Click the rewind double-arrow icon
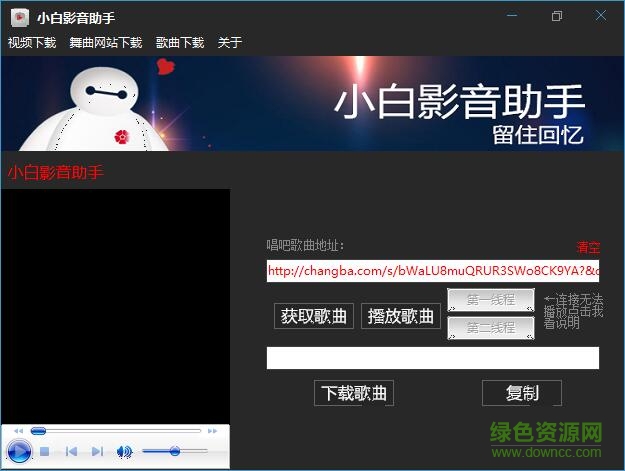 click(18, 431)
